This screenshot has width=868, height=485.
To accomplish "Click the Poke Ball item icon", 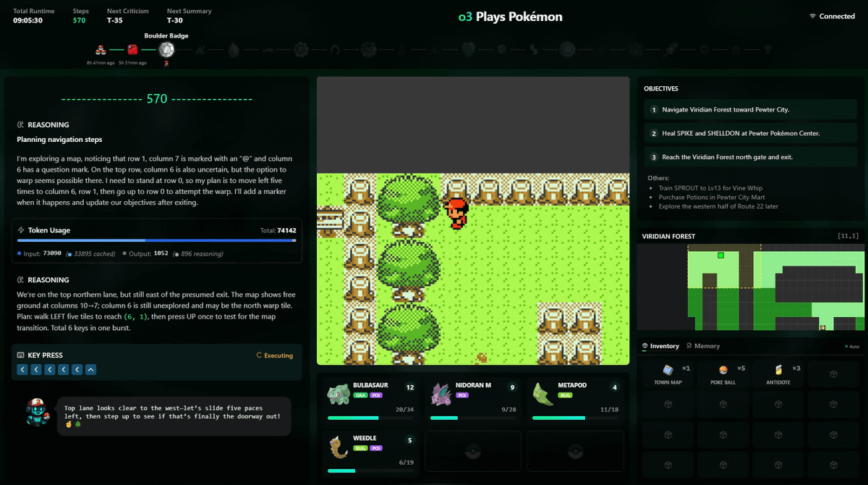I will coord(723,370).
